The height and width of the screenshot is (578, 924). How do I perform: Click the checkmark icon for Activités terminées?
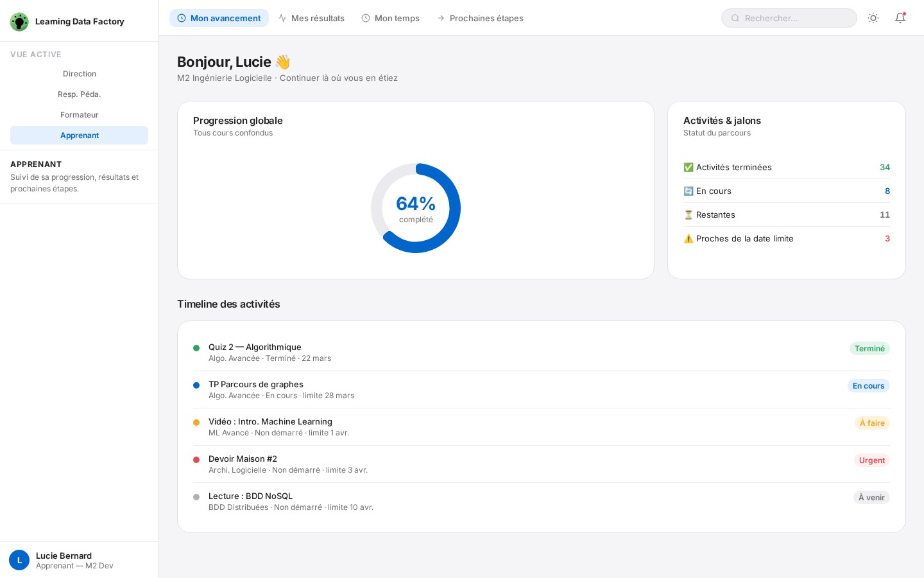pyautogui.click(x=689, y=168)
